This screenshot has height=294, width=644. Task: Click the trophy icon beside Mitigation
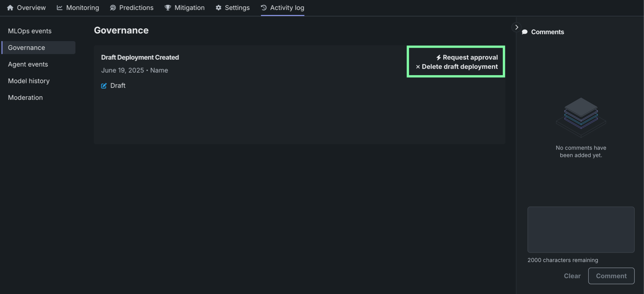168,8
